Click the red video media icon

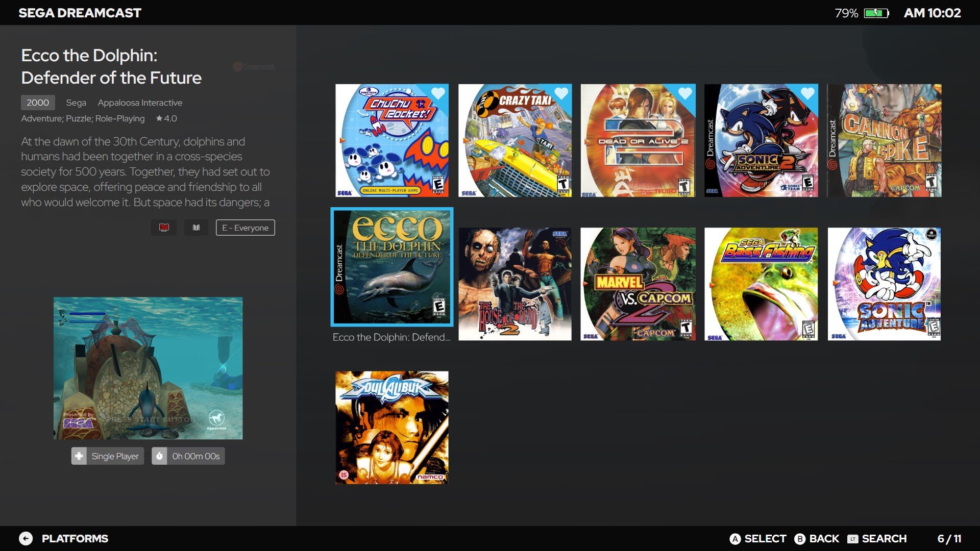click(x=164, y=228)
